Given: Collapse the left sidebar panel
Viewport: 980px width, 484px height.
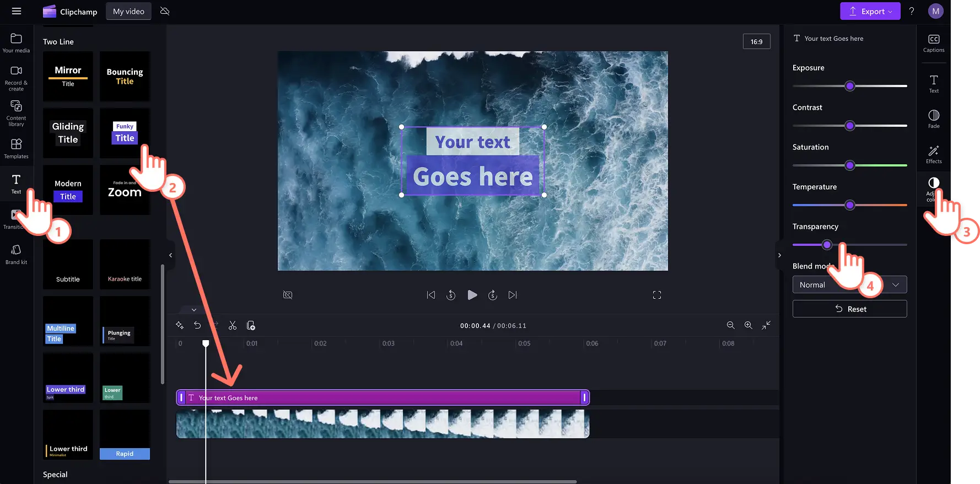Looking at the screenshot, I should [170, 255].
